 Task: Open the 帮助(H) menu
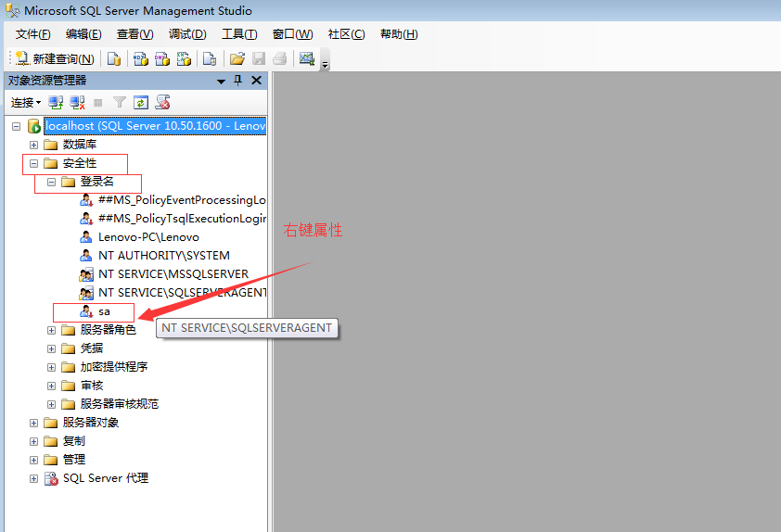[x=399, y=34]
